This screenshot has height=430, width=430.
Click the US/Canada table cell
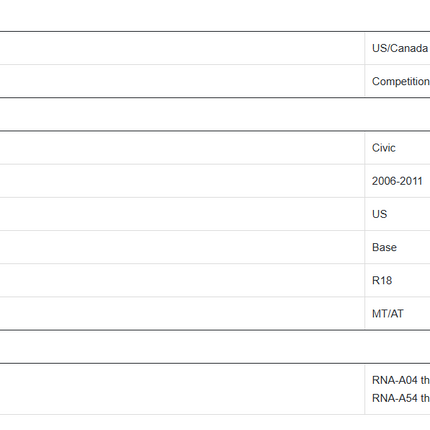pyautogui.click(x=397, y=48)
